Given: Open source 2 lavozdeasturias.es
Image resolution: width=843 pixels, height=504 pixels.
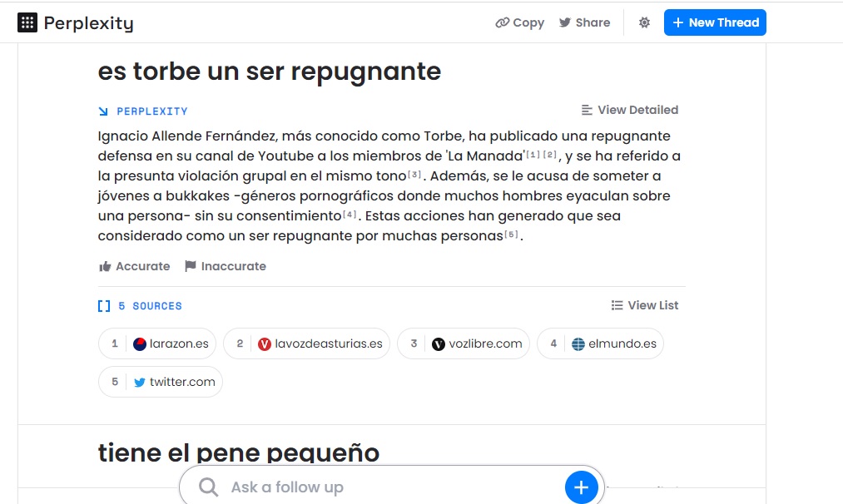Looking at the screenshot, I should [x=306, y=343].
